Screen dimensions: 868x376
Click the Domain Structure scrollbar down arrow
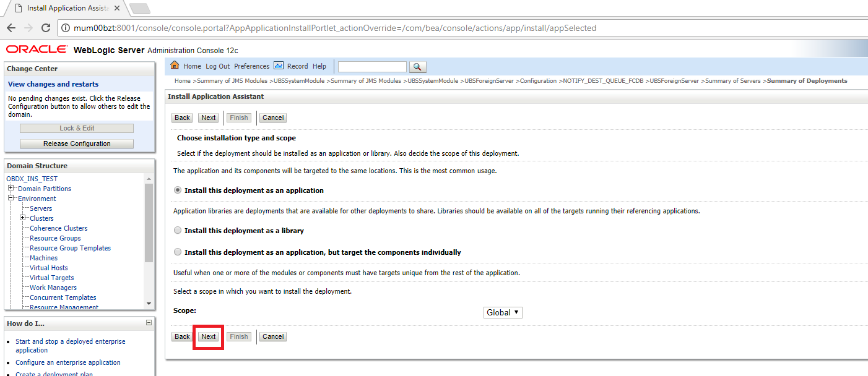tap(149, 304)
